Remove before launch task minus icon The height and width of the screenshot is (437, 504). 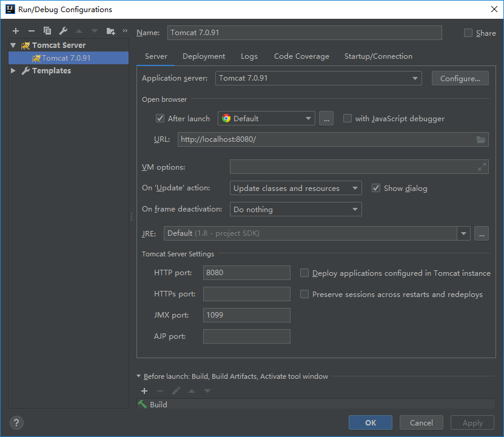[160, 391]
